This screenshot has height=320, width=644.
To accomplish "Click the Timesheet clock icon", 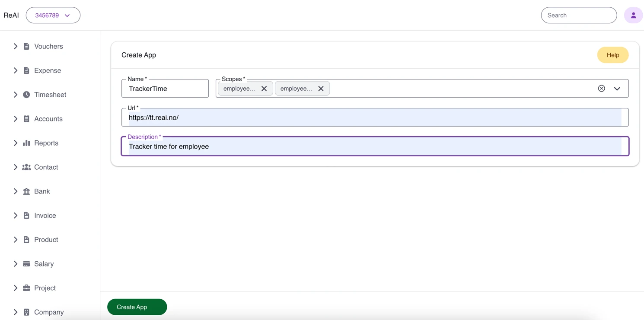I will coord(27,95).
